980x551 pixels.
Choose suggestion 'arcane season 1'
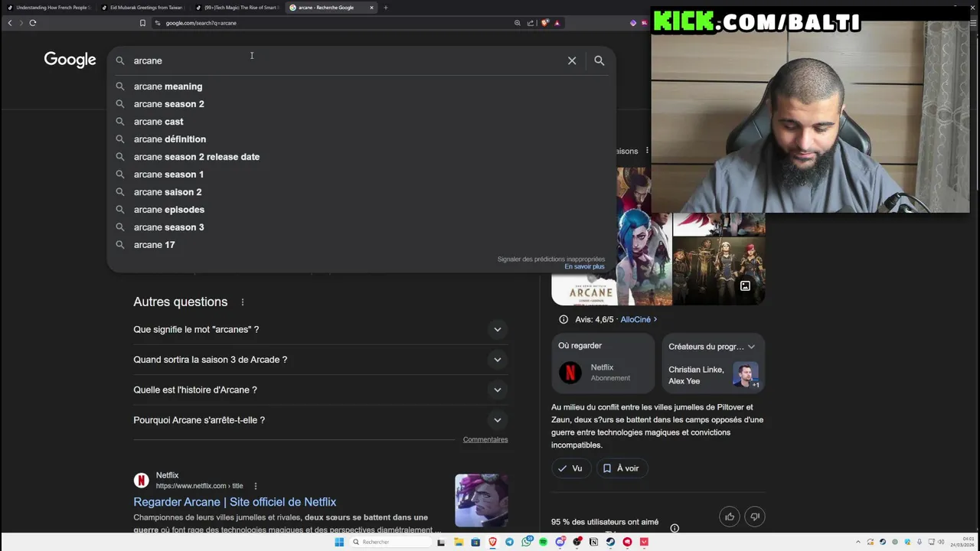[x=360, y=174]
